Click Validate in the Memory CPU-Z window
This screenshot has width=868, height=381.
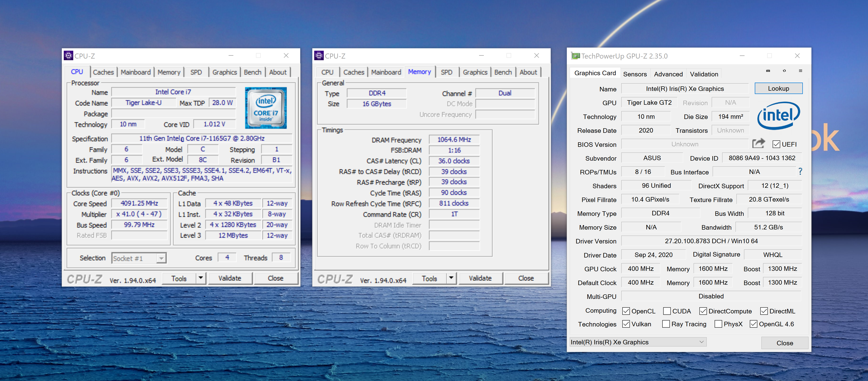coord(480,278)
